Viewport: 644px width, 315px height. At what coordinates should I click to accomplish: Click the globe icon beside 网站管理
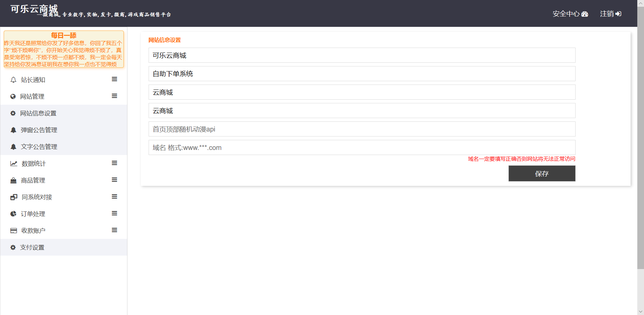(13, 97)
